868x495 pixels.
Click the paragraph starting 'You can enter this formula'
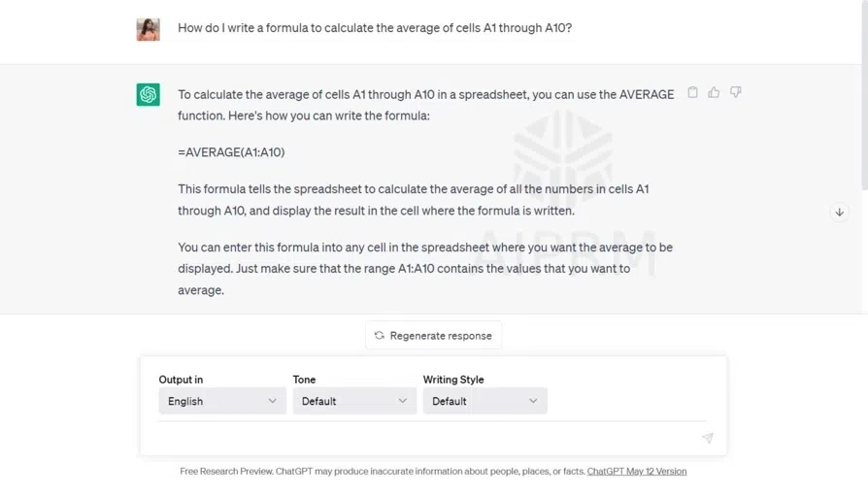coord(425,268)
